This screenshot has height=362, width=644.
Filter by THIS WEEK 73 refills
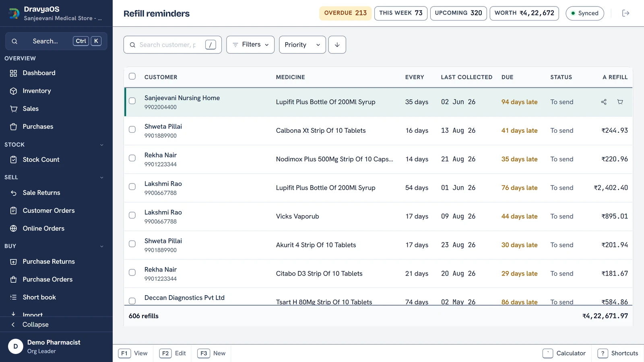pos(401,13)
